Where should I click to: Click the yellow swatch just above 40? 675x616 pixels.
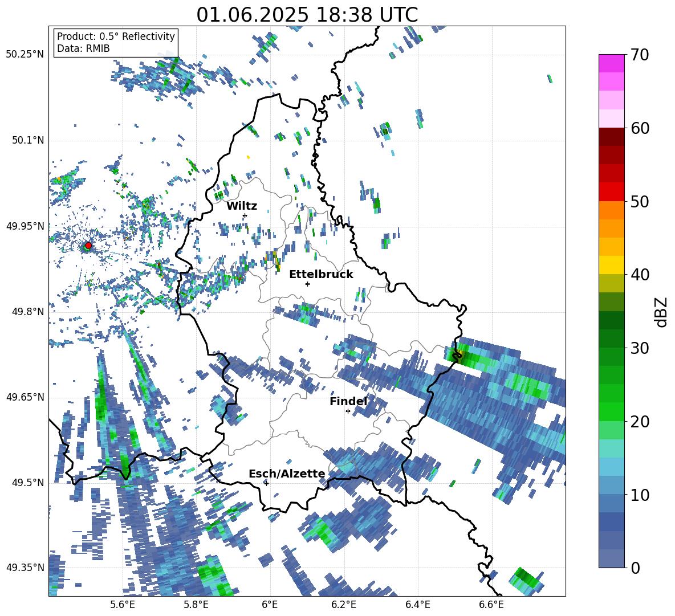(611, 265)
